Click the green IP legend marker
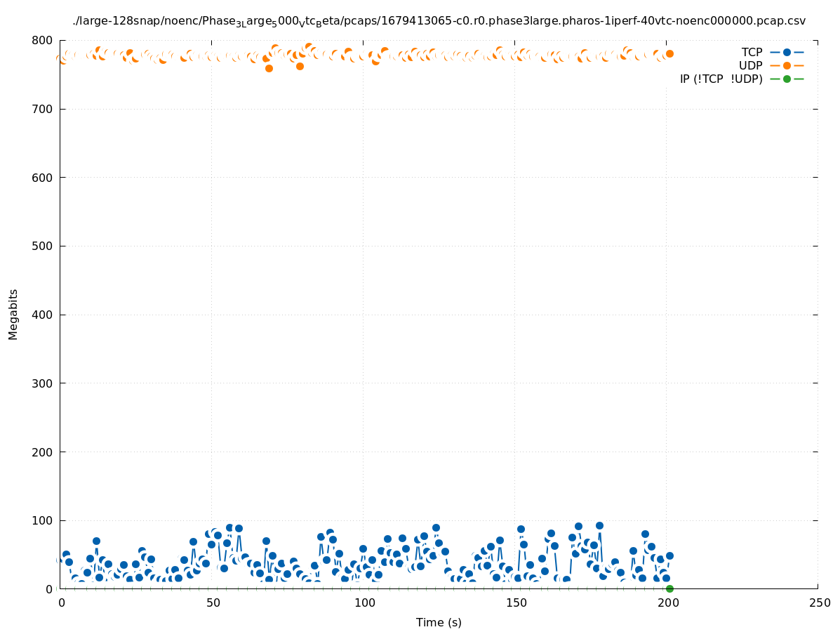Screen dimensions: 840x632 point(787,79)
